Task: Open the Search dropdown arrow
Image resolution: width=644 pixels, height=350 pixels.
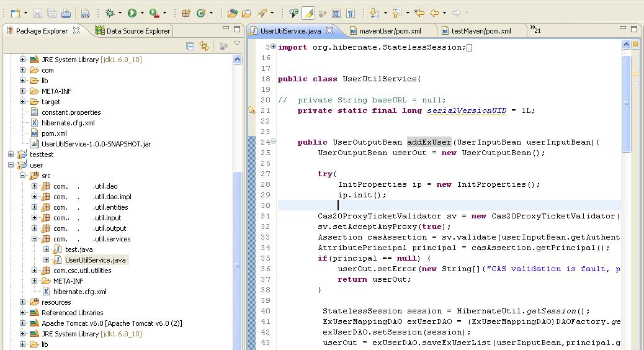Action: point(272,13)
